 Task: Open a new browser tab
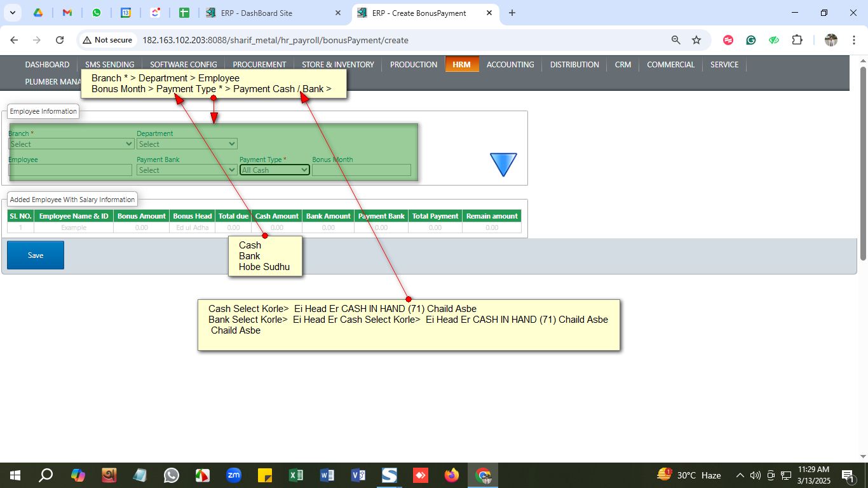tap(512, 13)
